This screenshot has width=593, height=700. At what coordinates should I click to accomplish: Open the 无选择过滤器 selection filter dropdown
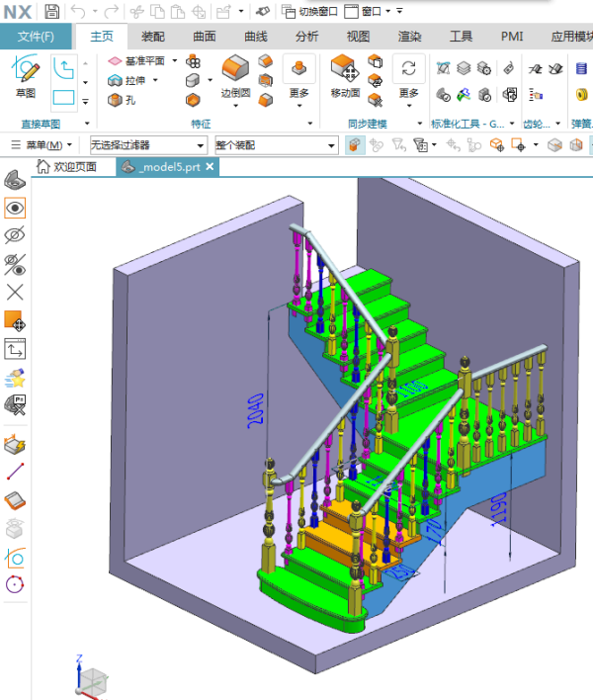(147, 144)
